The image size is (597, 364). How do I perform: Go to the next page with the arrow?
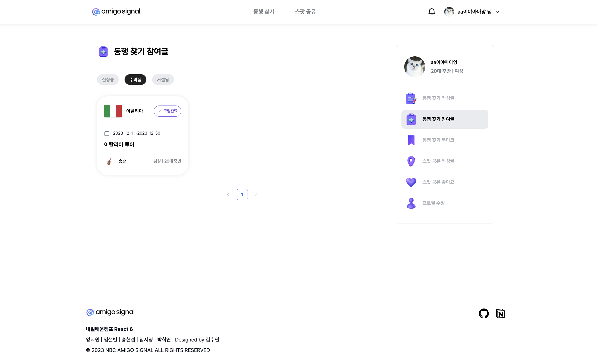pyautogui.click(x=256, y=194)
